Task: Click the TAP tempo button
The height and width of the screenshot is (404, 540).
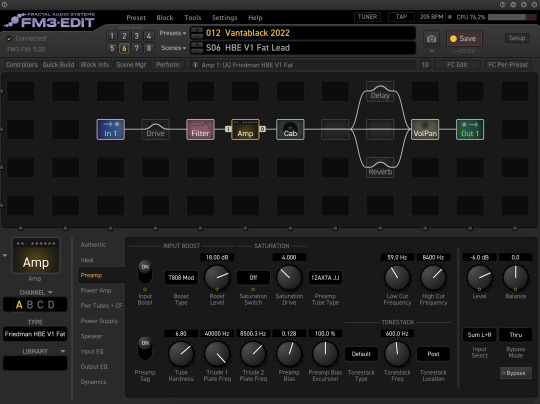Action: [x=401, y=17]
